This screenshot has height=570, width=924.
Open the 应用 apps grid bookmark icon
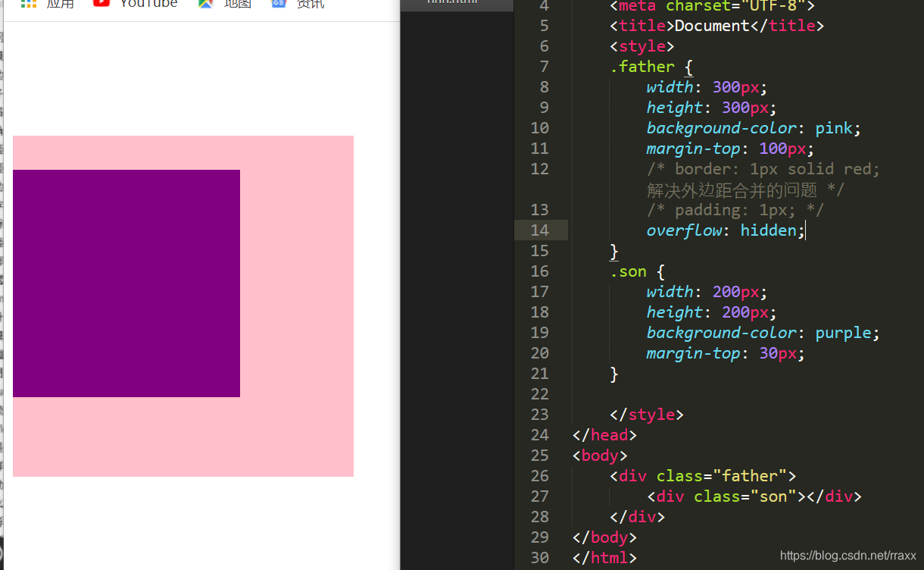pyautogui.click(x=29, y=4)
